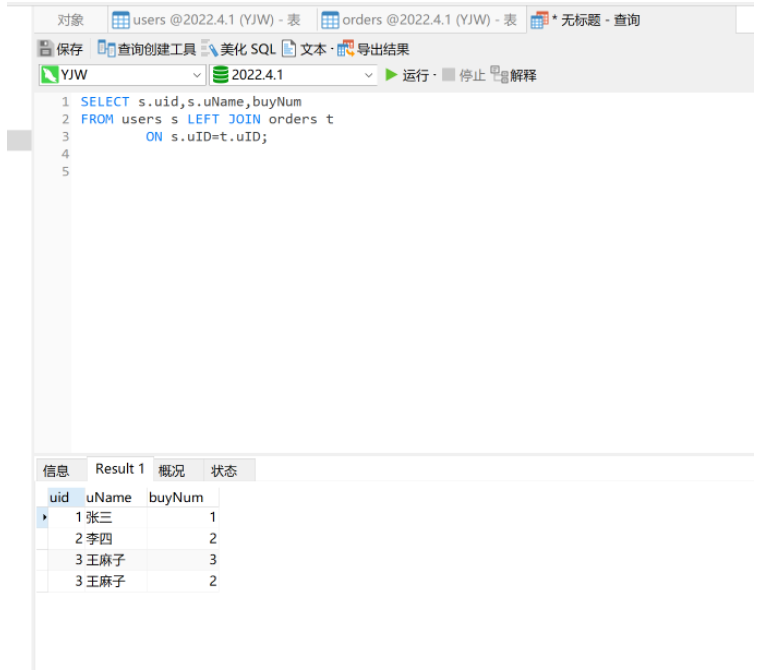770x670 pixels.
Task: Click the users table tab icon
Action: (121, 20)
